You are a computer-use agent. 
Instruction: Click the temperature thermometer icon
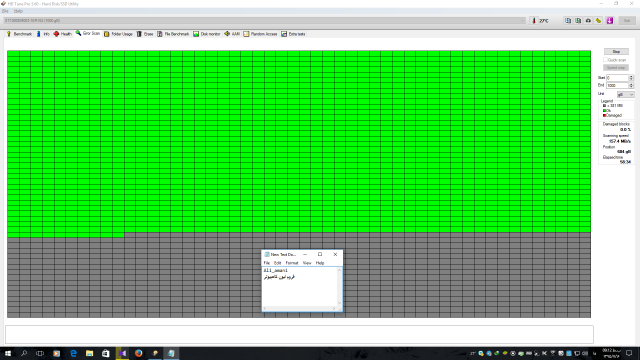click(533, 20)
